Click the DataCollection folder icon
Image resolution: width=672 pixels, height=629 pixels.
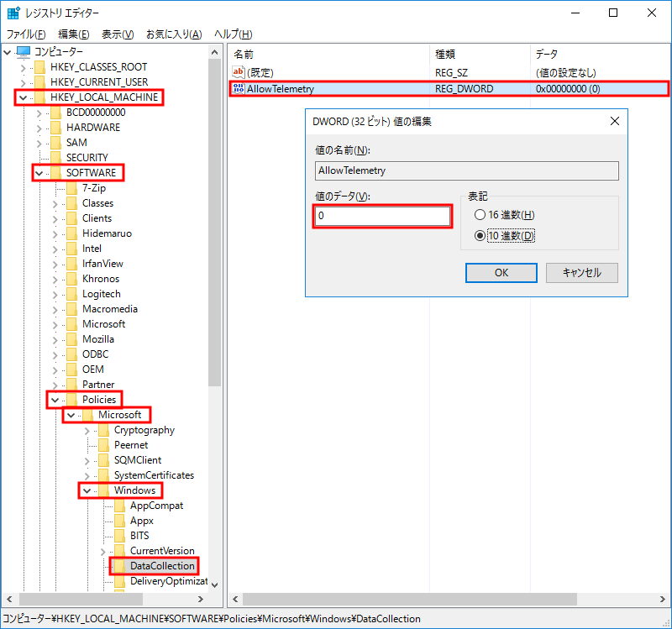pos(118,566)
